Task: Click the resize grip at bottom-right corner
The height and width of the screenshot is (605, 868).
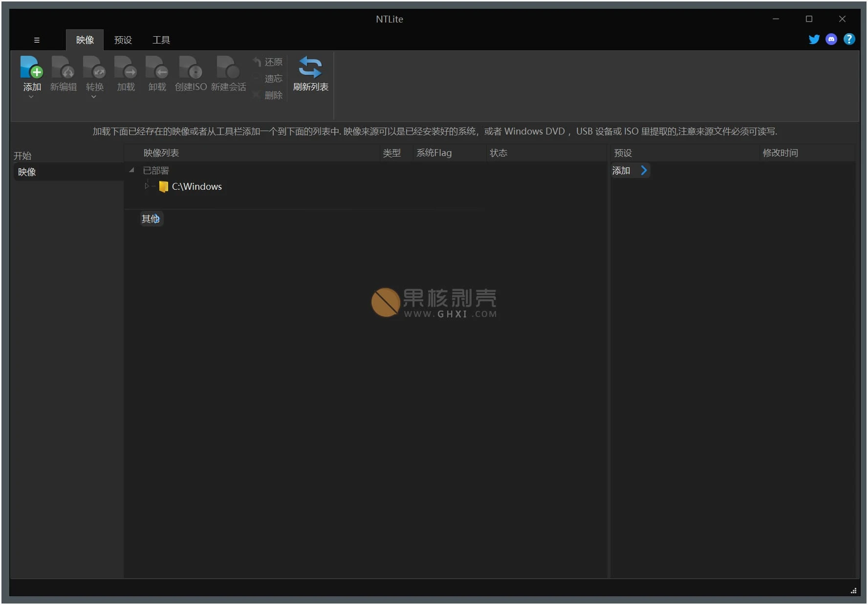Action: tap(853, 591)
